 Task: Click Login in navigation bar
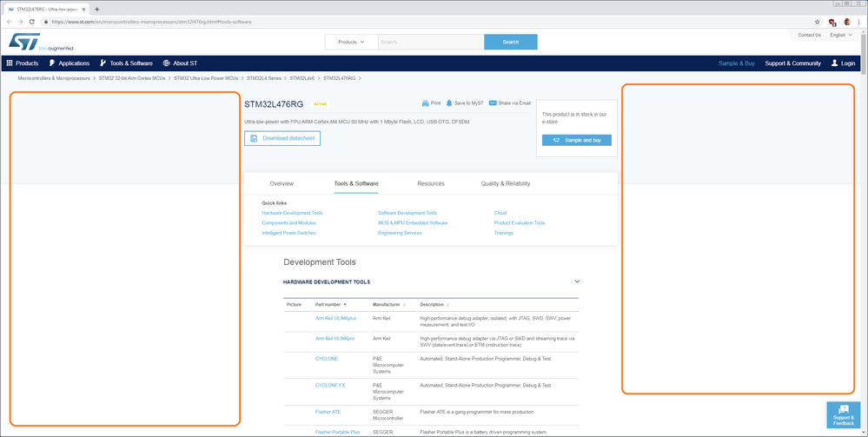click(x=843, y=63)
